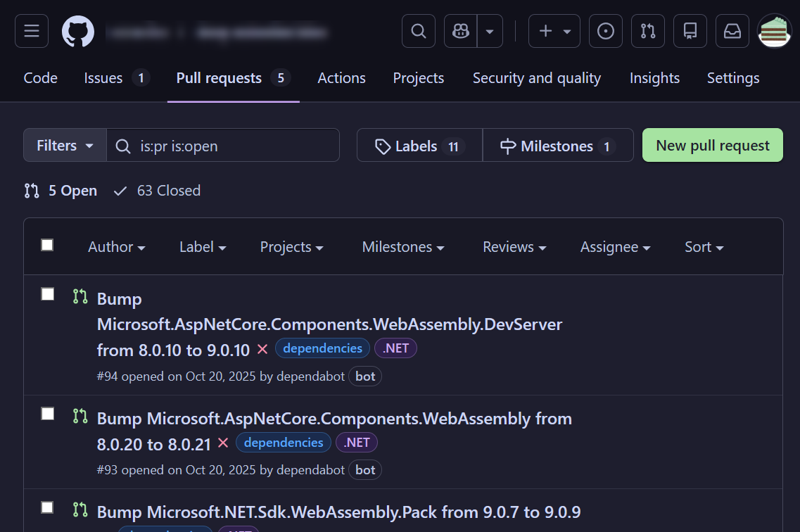Filter by dependencies label on #94
Screen dimensions: 800x532
click(322, 348)
